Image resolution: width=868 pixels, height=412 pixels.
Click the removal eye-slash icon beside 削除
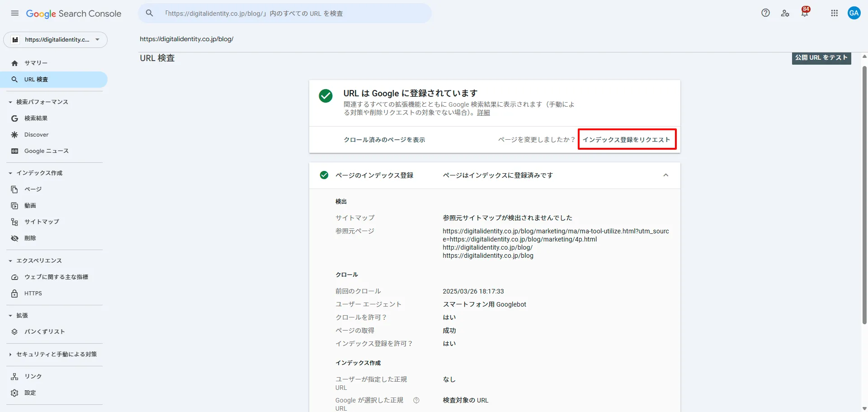point(14,238)
